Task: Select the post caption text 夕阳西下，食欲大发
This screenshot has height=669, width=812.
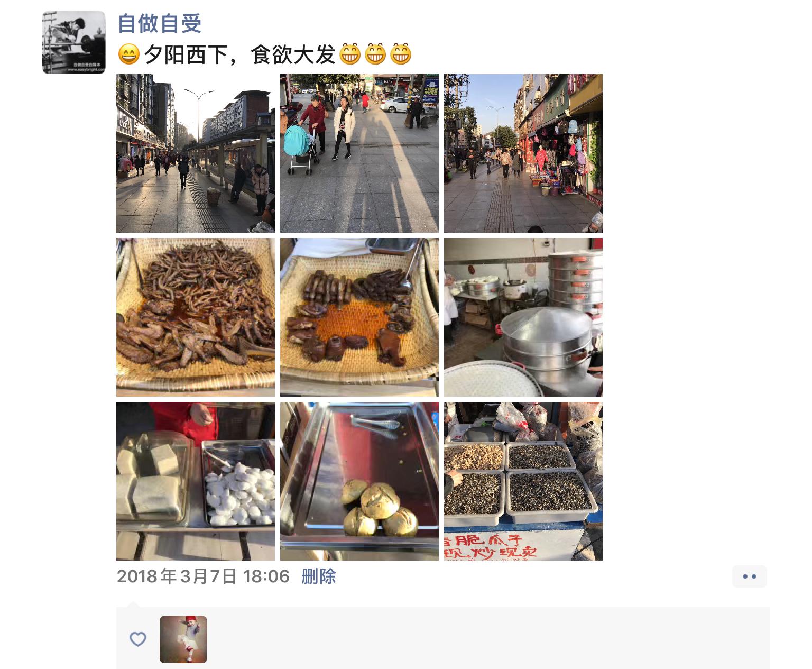Action: click(x=239, y=54)
